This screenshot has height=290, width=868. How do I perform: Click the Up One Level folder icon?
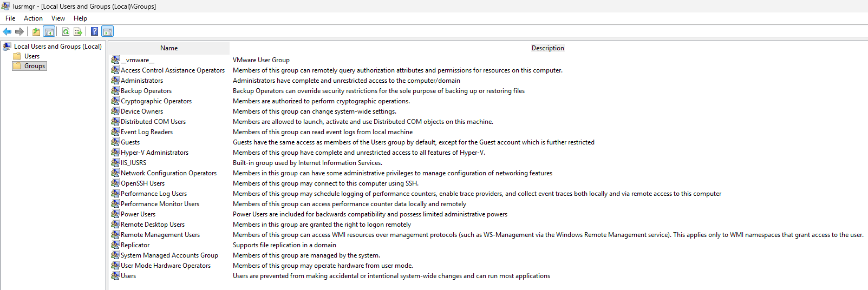[x=36, y=31]
